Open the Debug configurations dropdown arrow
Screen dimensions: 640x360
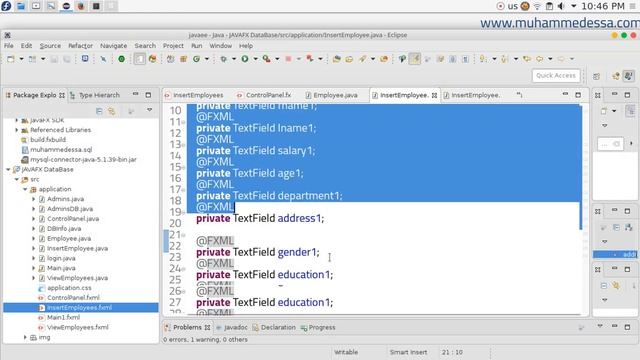[x=234, y=59]
